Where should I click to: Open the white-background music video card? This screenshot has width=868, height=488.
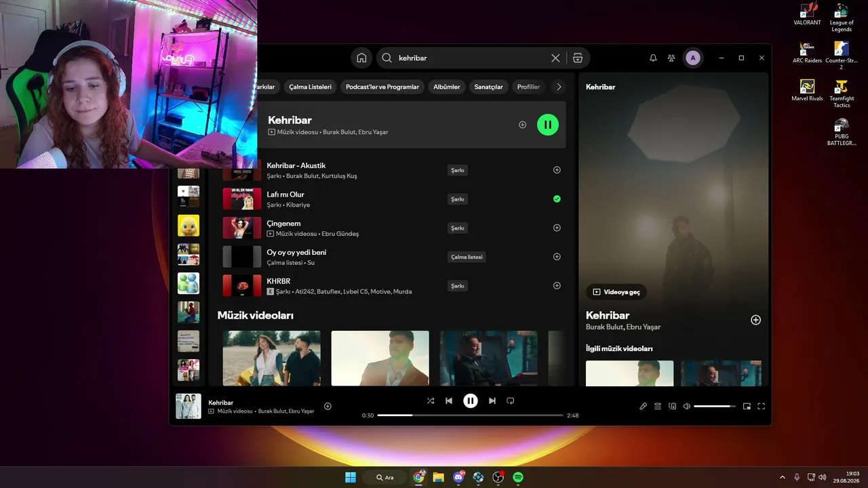coord(380,358)
